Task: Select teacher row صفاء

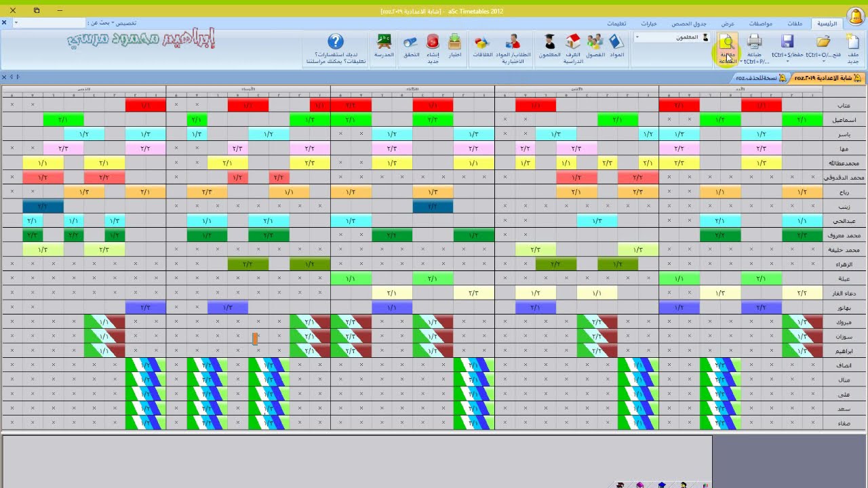Action: 844,423
